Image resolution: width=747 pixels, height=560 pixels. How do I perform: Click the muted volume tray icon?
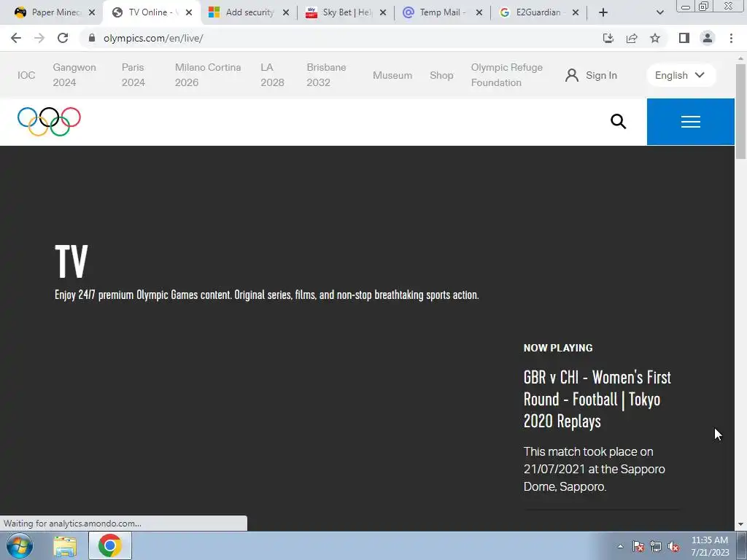[673, 547]
